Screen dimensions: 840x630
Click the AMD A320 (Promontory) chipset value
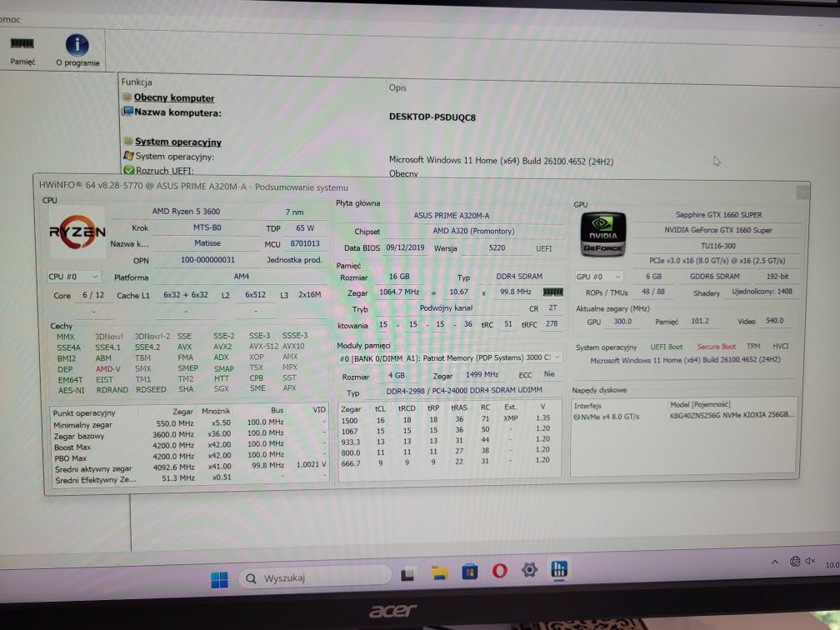point(473,232)
